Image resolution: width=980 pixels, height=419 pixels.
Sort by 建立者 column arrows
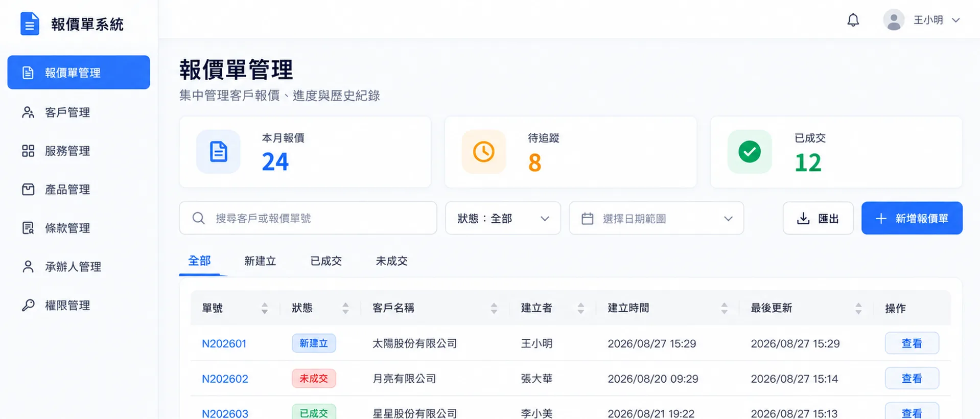click(581, 308)
